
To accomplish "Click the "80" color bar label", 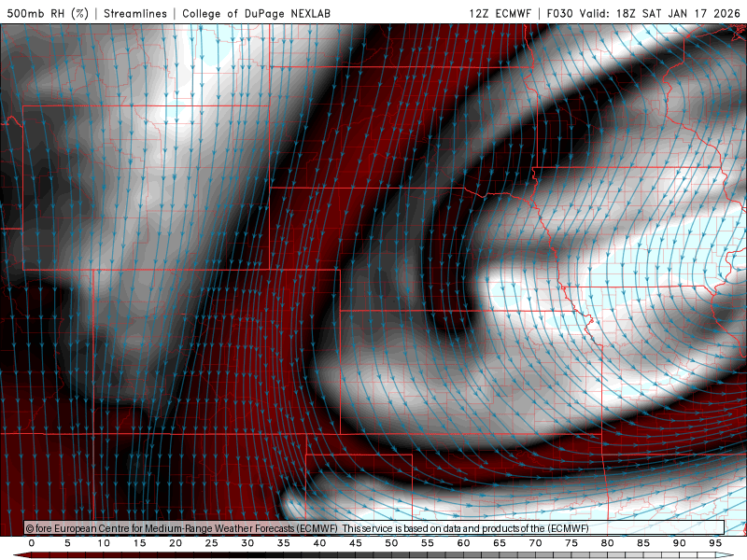I will [x=607, y=543].
